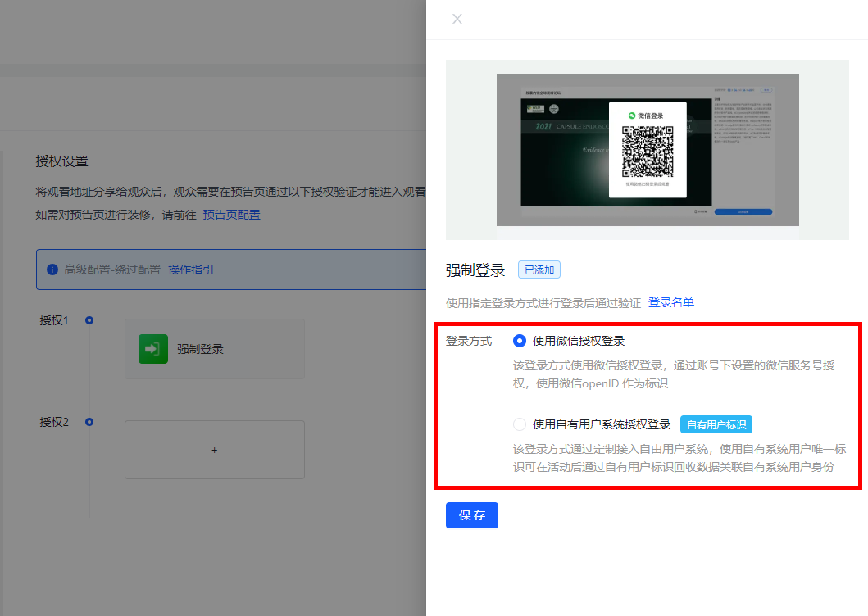Click the green 强制登录 login icon
Screen dimensions: 868x616
coord(153,349)
